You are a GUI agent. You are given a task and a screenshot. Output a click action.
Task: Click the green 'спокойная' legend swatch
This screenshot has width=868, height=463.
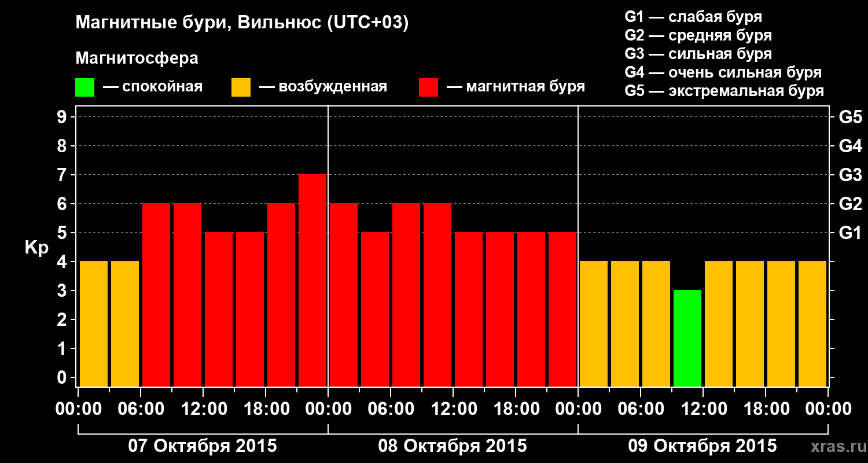point(84,87)
